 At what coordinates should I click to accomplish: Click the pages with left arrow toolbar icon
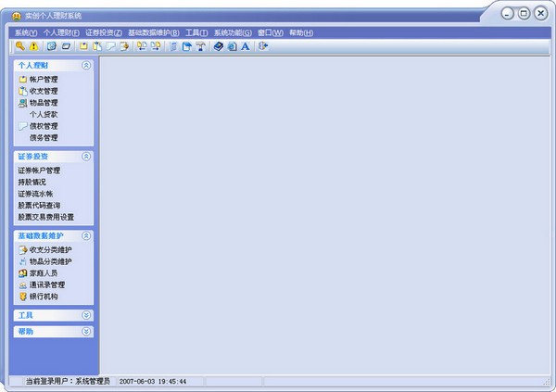(142, 46)
